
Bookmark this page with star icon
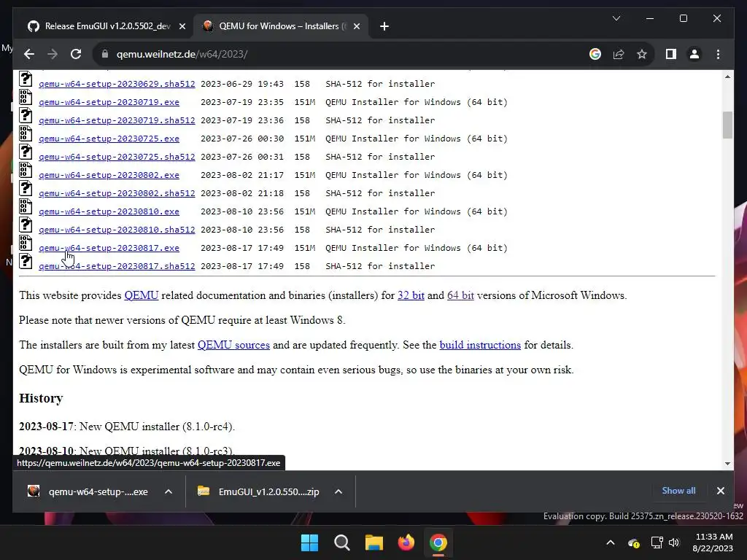point(642,54)
